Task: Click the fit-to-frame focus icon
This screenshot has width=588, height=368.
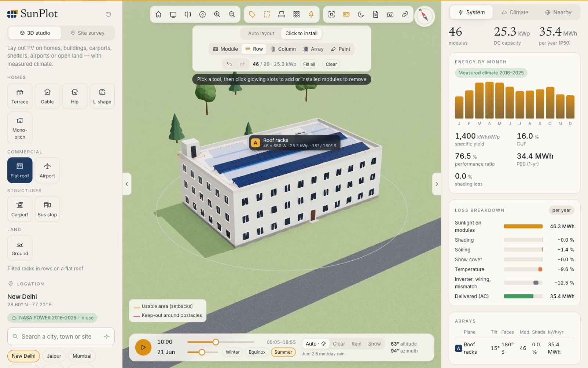Action: pos(331,14)
